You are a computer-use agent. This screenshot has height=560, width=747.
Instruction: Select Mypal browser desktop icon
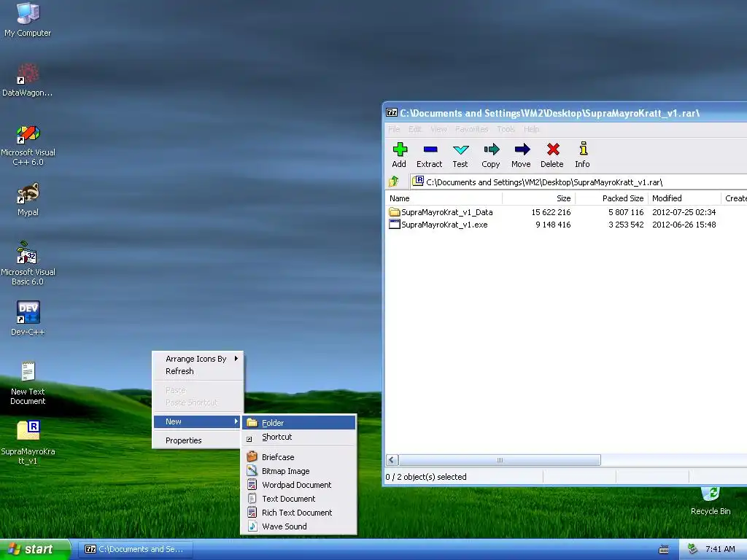(28, 199)
